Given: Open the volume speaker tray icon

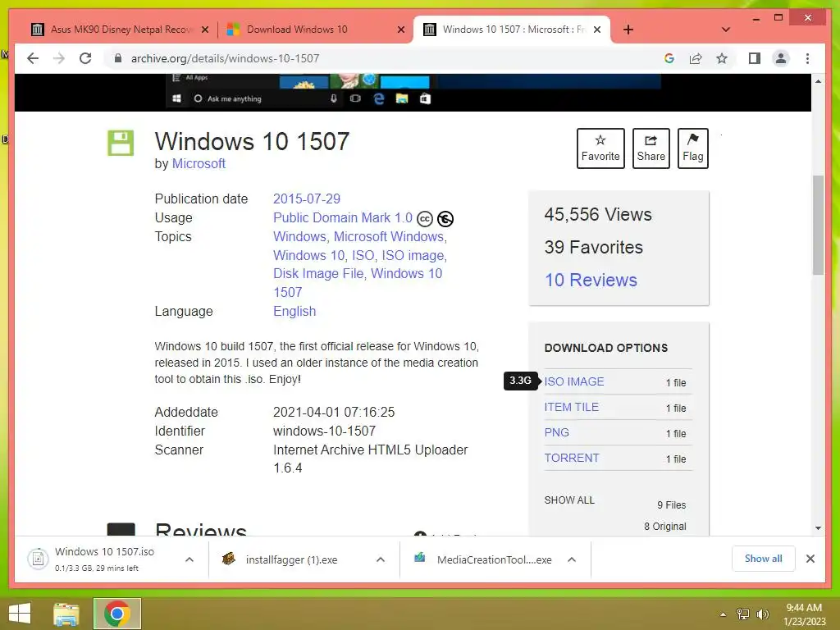Looking at the screenshot, I should [762, 614].
